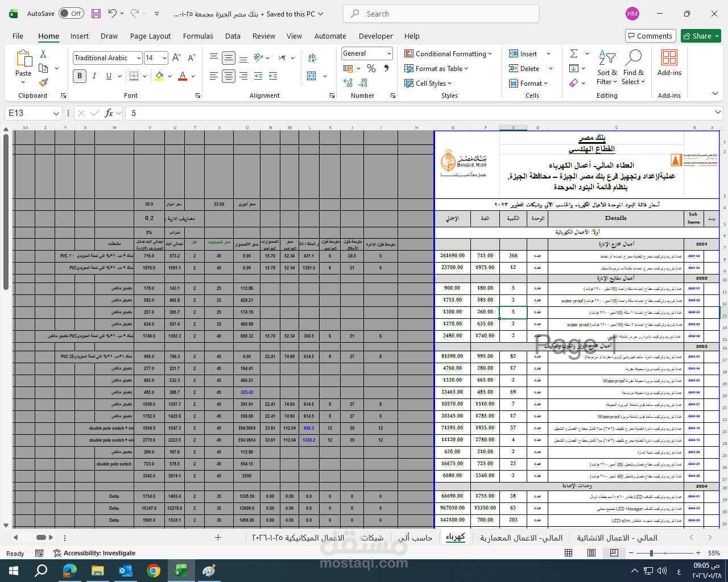Expand Format as Table menu
Image resolution: width=728 pixels, height=582 pixels.
click(x=436, y=68)
